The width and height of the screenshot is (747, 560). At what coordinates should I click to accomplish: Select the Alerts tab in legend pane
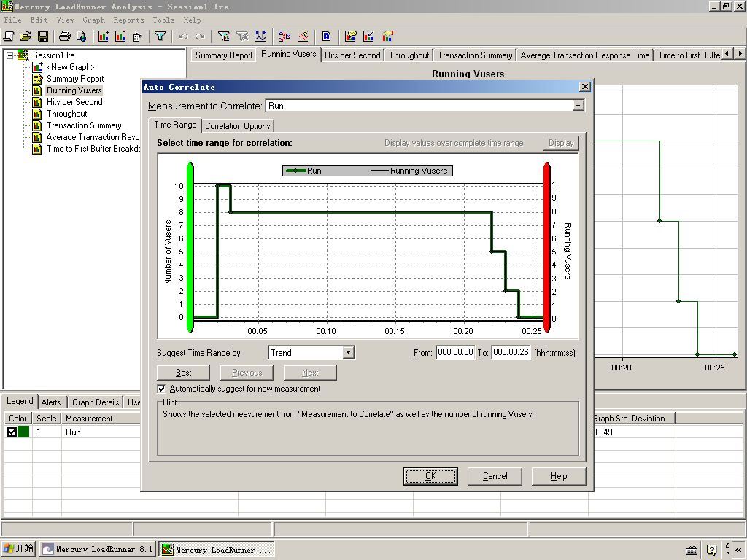point(51,402)
